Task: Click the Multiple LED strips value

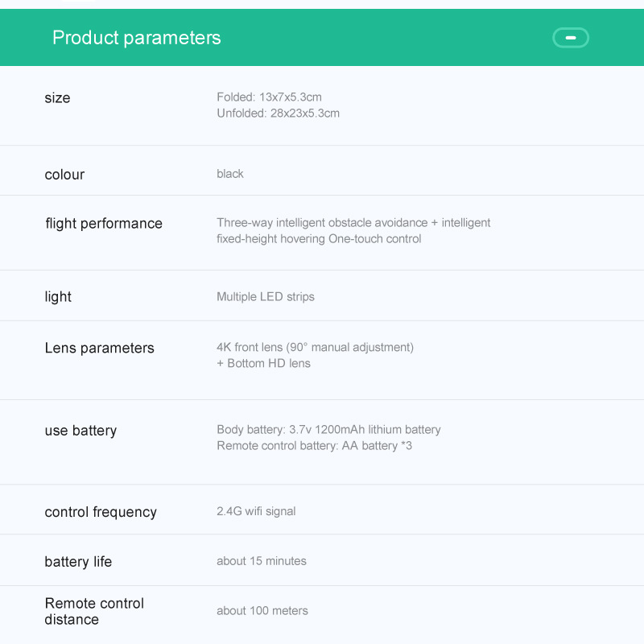Action: click(x=266, y=297)
